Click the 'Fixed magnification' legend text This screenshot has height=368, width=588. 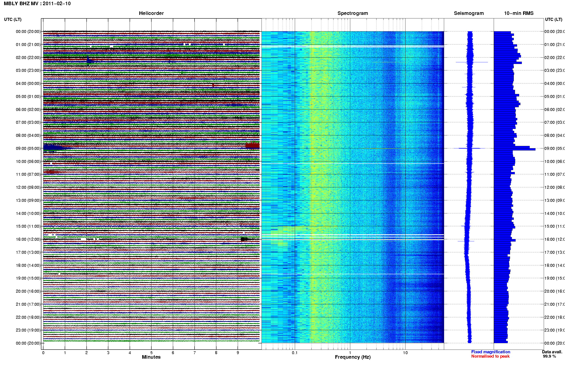pos(491,352)
